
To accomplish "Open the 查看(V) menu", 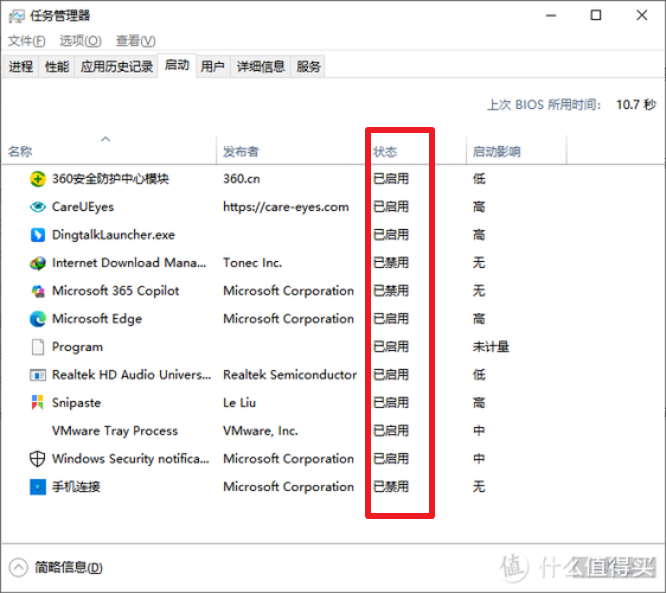I will pyautogui.click(x=135, y=41).
